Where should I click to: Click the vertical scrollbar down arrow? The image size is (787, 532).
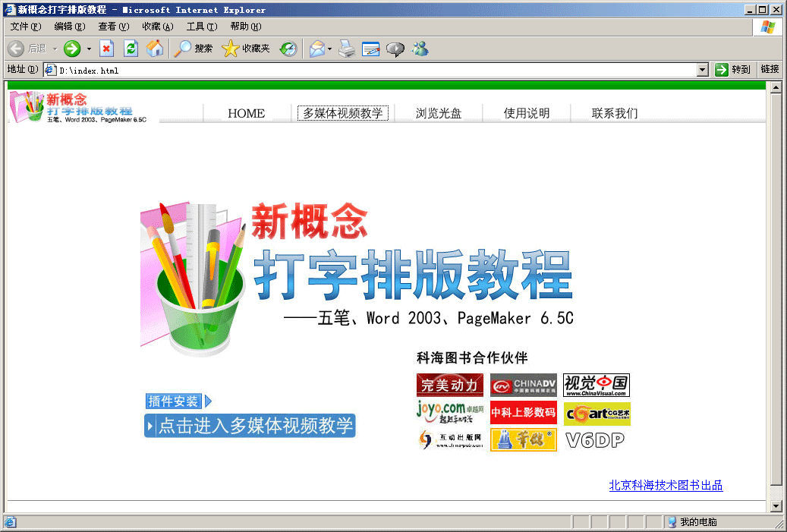[x=776, y=505]
